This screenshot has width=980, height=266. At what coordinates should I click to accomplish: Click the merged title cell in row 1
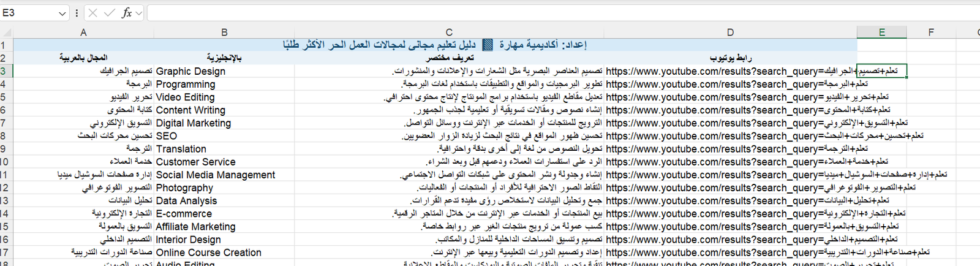435,45
